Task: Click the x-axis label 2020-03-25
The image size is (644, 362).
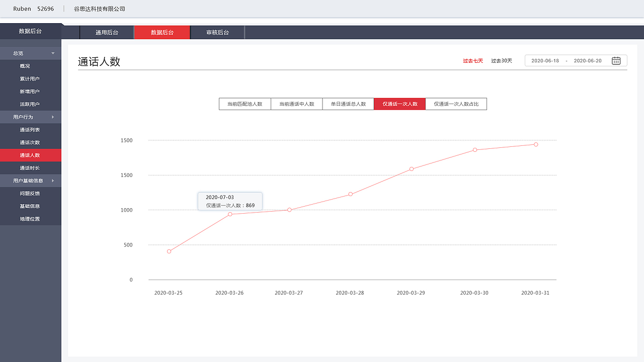Action: (169, 293)
